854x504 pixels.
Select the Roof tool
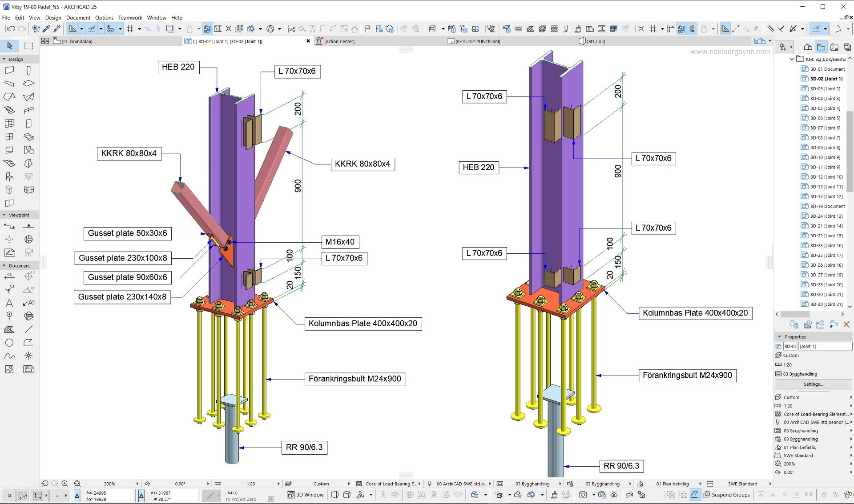pos(9,97)
